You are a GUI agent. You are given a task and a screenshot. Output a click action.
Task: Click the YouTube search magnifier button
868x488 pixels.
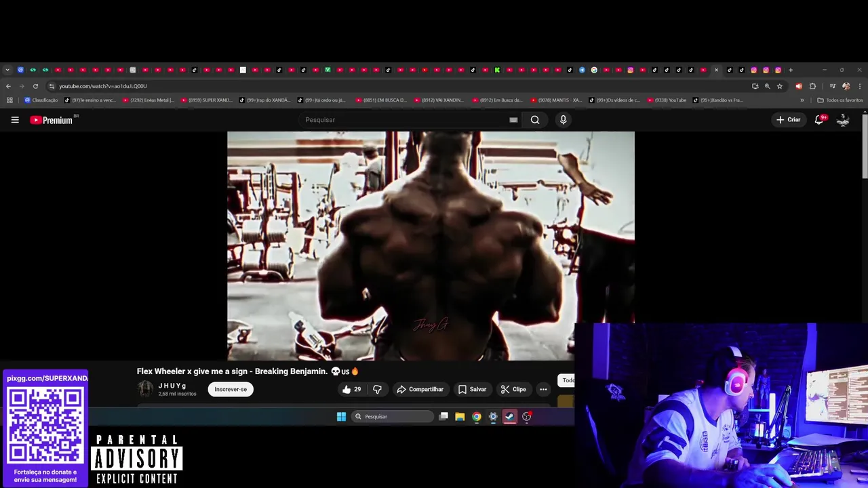535,120
